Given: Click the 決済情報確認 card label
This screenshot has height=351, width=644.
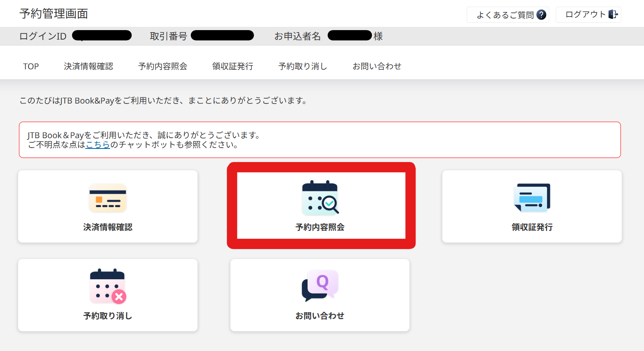Looking at the screenshot, I should (108, 227).
